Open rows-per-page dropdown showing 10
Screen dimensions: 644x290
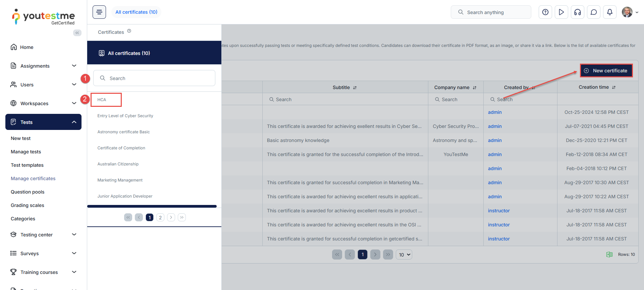coord(404,255)
